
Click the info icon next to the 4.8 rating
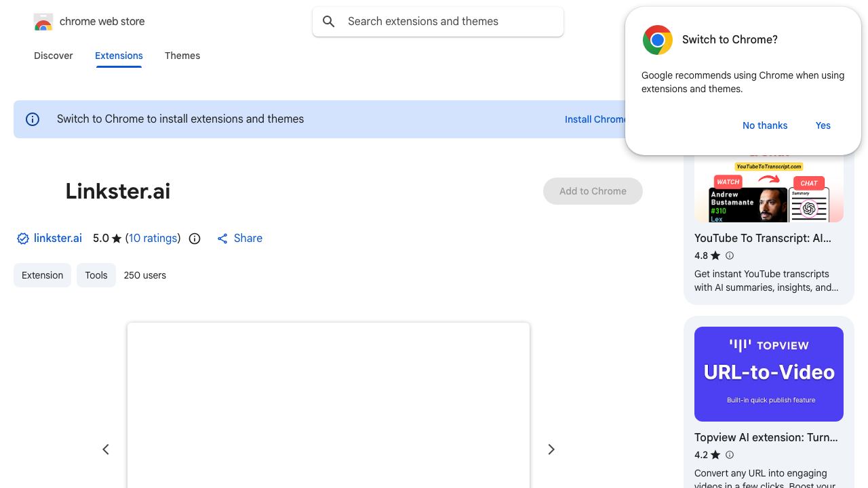point(730,256)
